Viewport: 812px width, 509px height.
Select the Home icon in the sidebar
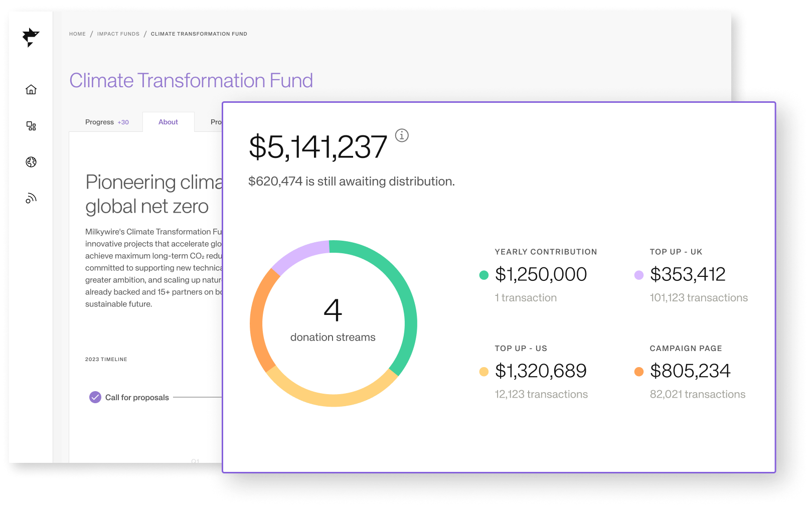point(31,90)
